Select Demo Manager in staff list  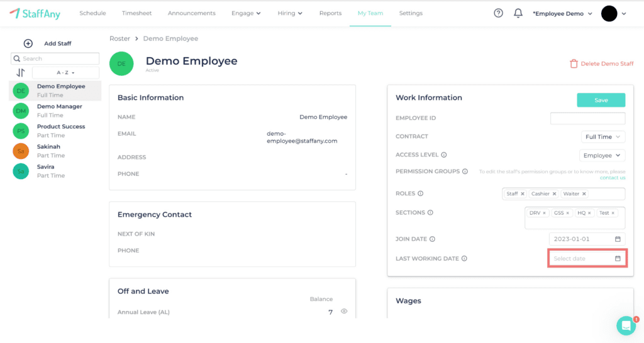(x=55, y=111)
